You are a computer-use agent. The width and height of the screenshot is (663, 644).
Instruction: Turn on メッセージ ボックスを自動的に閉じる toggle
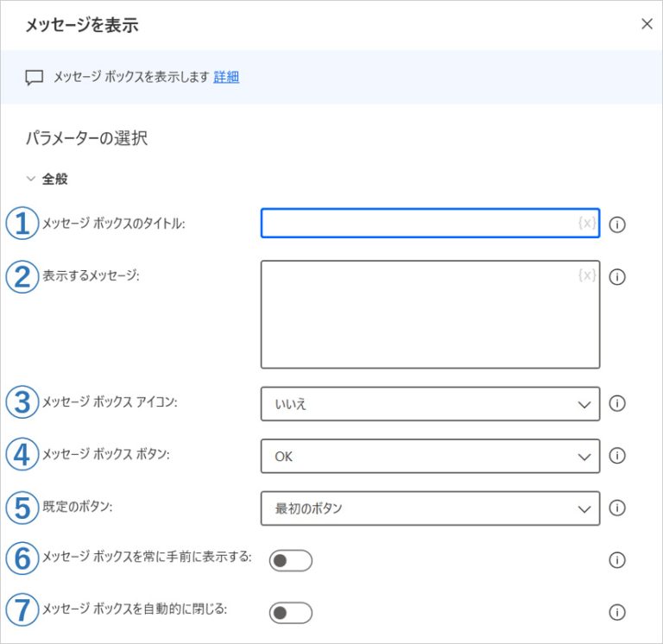click(x=290, y=613)
